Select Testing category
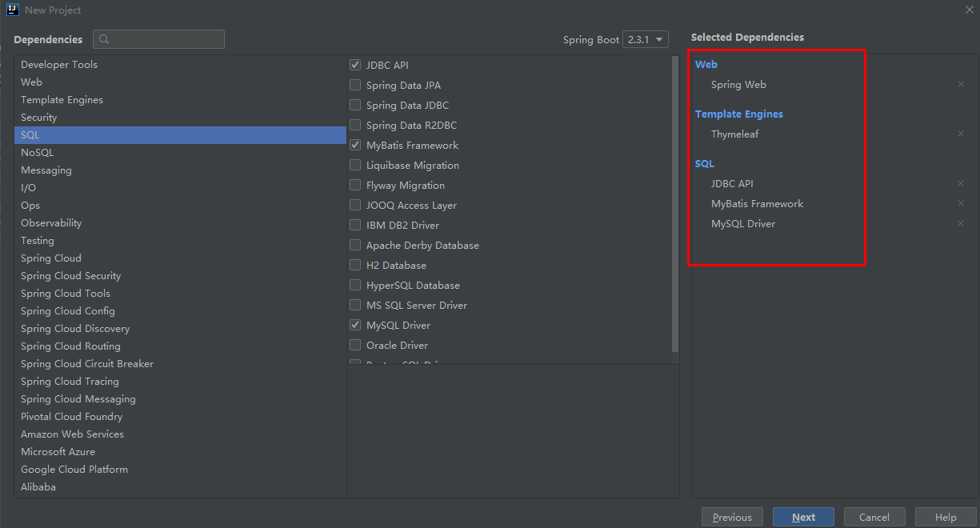Viewport: 980px width, 528px height. coord(180,240)
